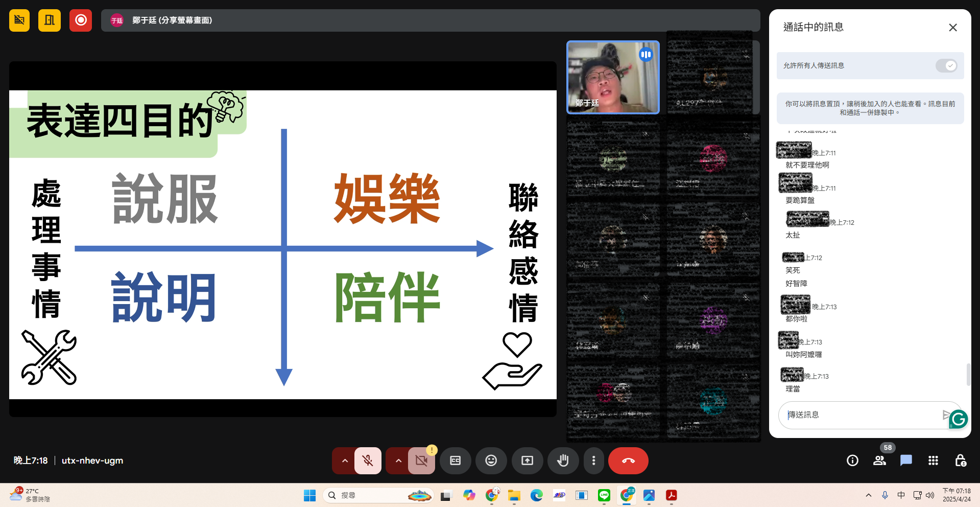This screenshot has height=507, width=980.
Task: Open the more options menu
Action: click(593, 460)
